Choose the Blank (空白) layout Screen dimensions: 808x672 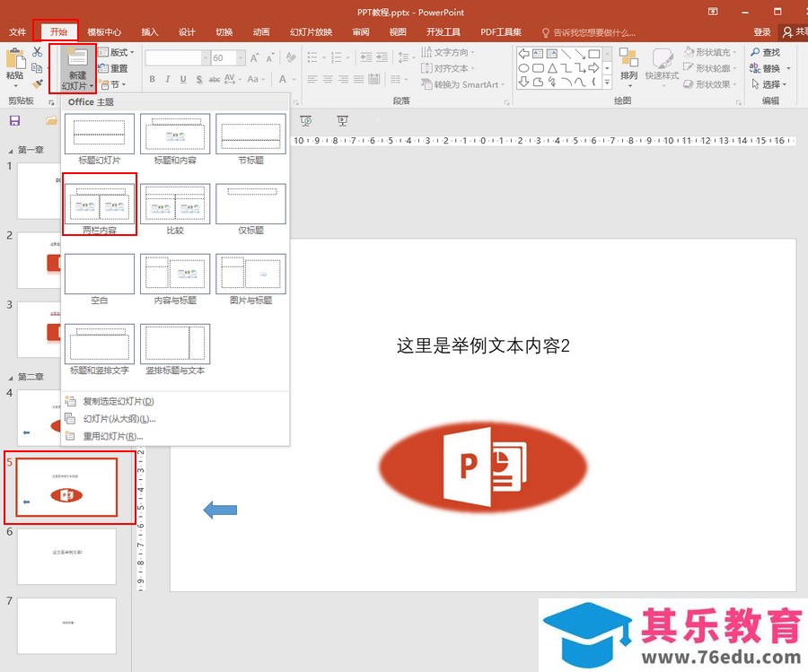coord(100,280)
